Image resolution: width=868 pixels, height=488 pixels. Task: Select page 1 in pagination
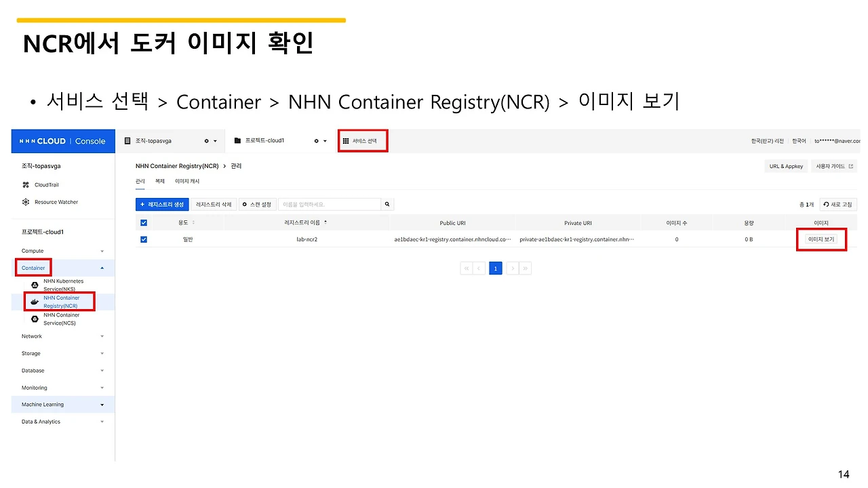click(496, 268)
